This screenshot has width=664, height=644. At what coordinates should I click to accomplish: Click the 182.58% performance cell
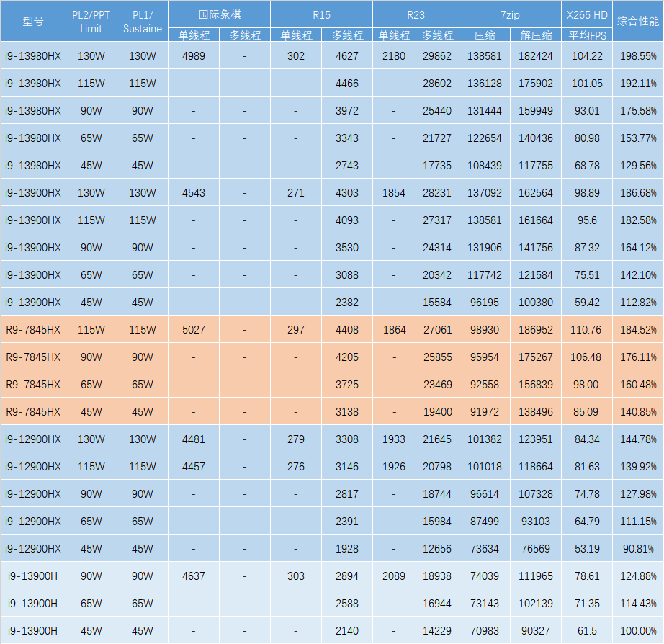click(638, 220)
